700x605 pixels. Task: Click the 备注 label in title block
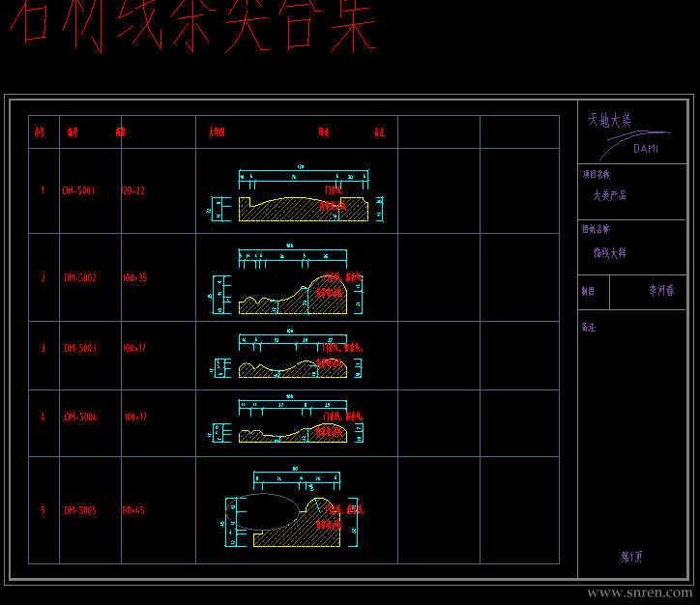[x=589, y=327]
